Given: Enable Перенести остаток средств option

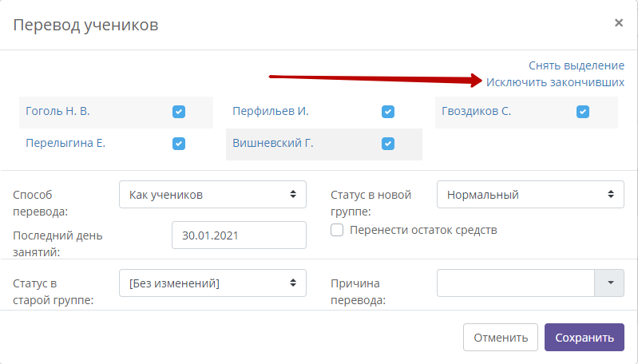Looking at the screenshot, I should click(x=337, y=230).
